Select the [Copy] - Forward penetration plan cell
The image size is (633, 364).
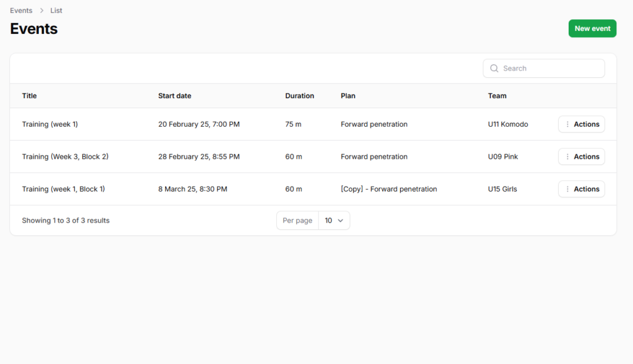388,189
